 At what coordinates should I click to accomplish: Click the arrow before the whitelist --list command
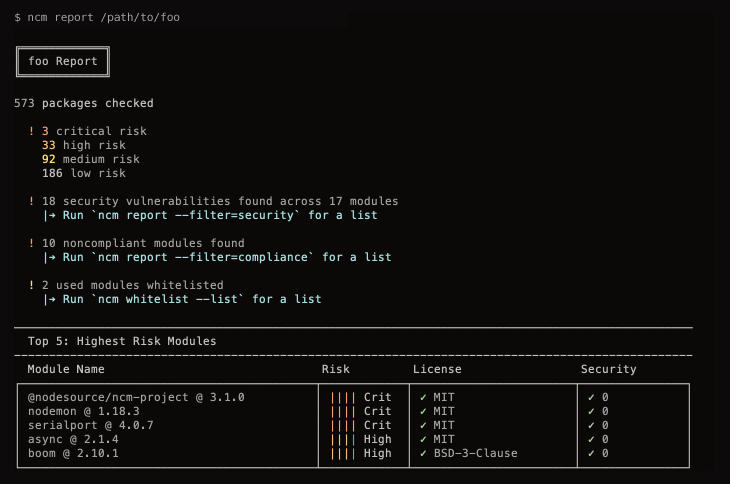(x=50, y=299)
